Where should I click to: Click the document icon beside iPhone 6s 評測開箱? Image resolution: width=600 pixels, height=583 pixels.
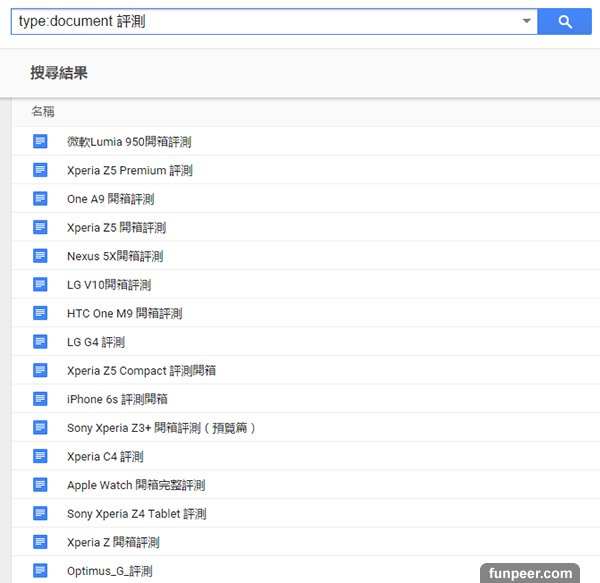pos(40,399)
